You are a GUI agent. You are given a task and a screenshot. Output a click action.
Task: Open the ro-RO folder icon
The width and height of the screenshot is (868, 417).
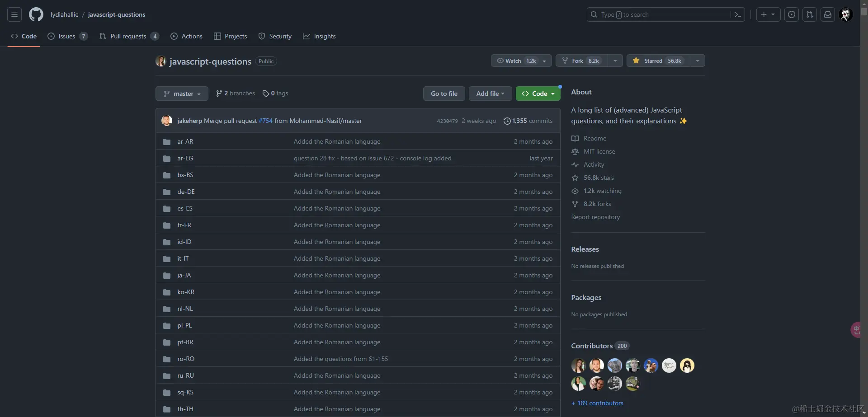(167, 359)
